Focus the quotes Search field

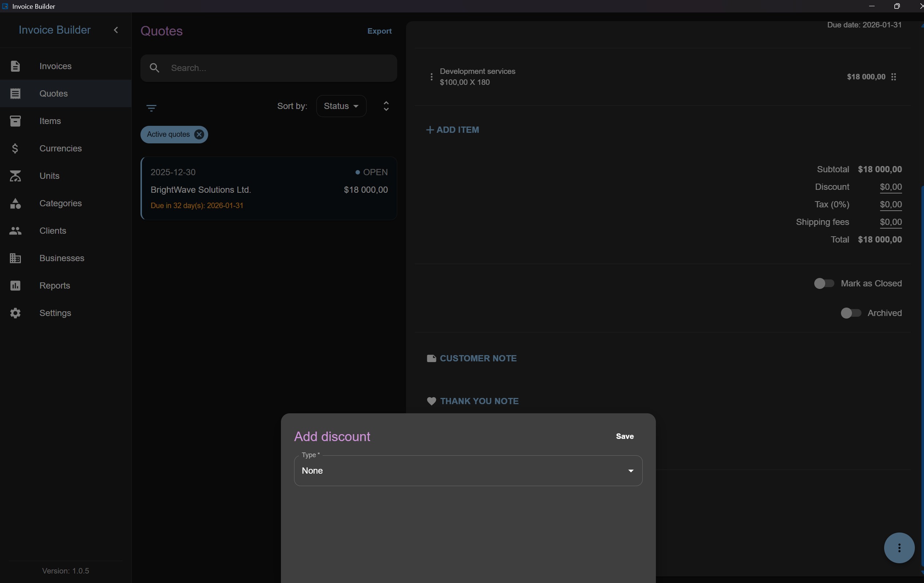268,68
